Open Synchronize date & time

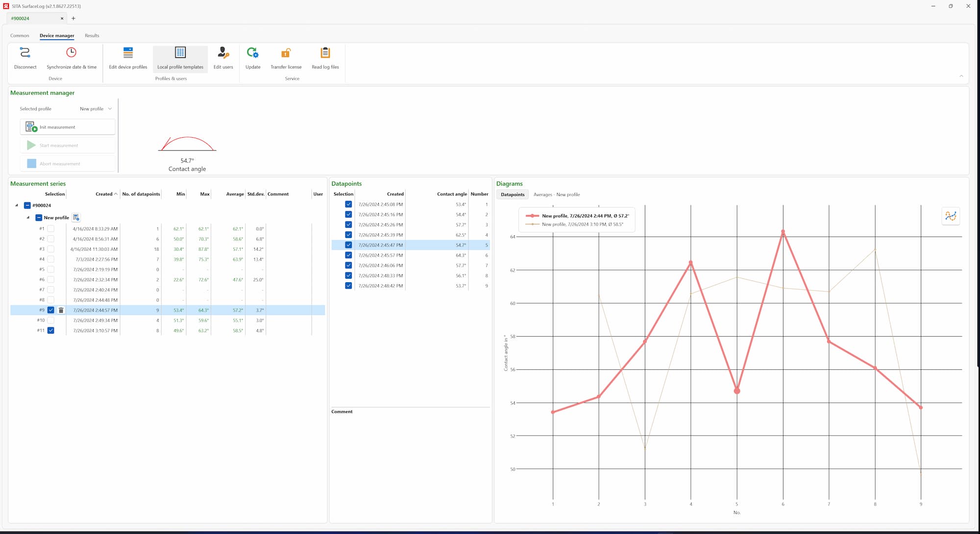72,58
